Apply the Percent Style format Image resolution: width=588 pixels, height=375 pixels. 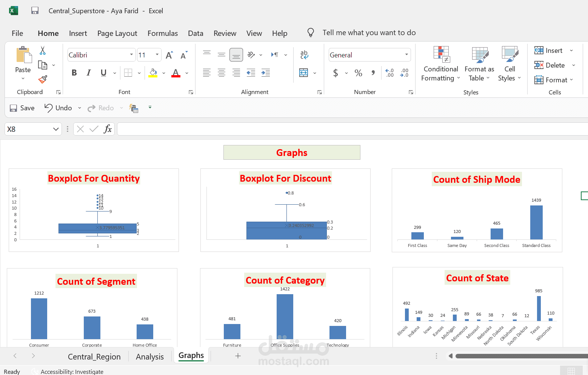point(359,73)
